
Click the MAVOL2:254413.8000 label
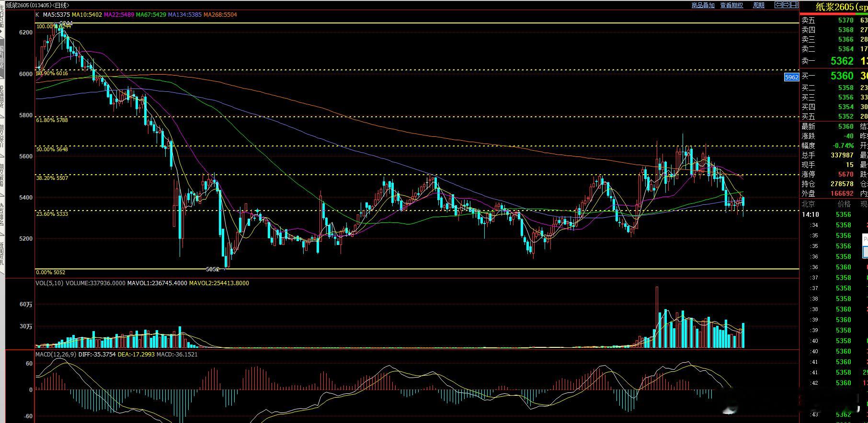(x=219, y=283)
